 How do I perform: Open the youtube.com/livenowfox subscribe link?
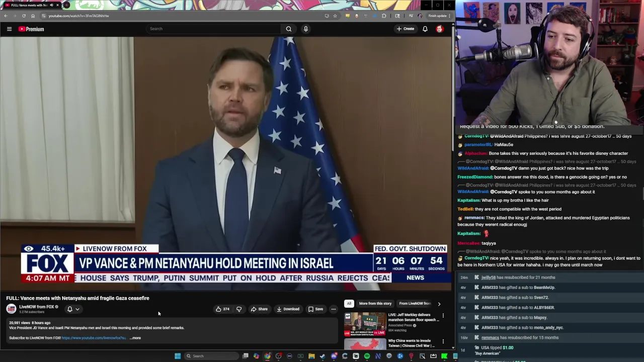(94, 338)
